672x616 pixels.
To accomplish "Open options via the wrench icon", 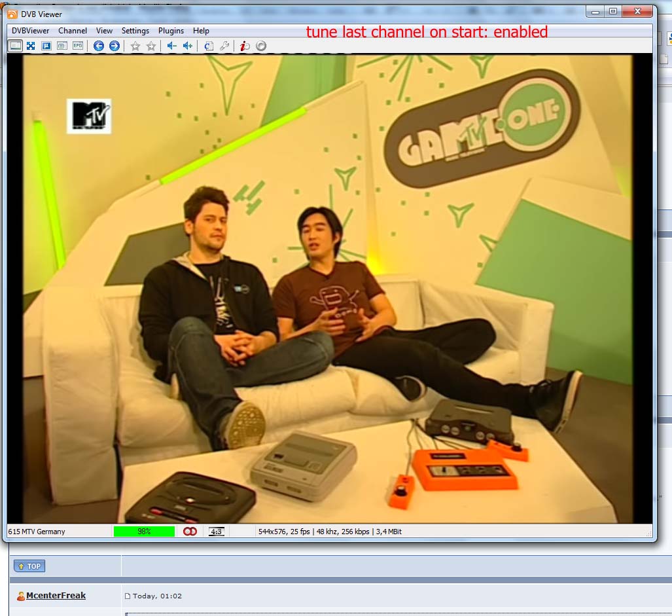I will [x=224, y=46].
